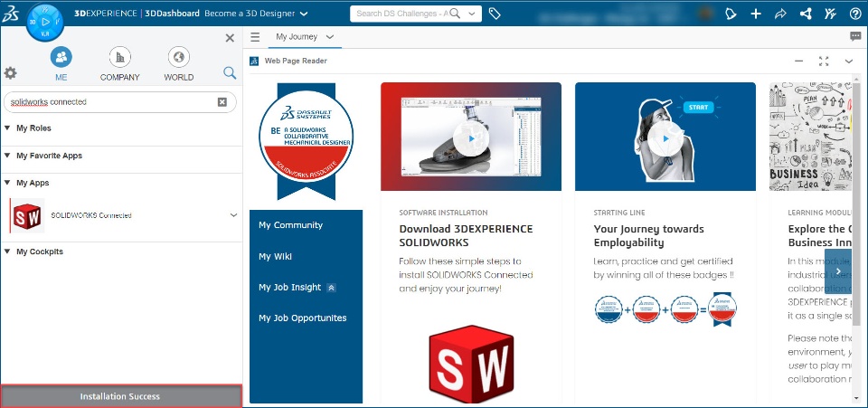Open My Community menu item
This screenshot has height=408, width=868.
coord(290,224)
